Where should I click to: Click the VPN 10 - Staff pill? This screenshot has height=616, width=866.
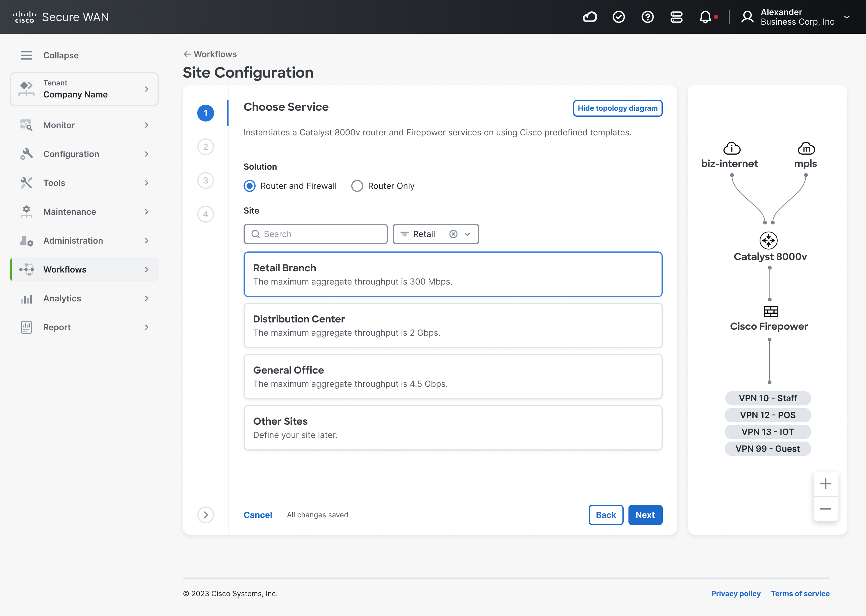point(768,398)
